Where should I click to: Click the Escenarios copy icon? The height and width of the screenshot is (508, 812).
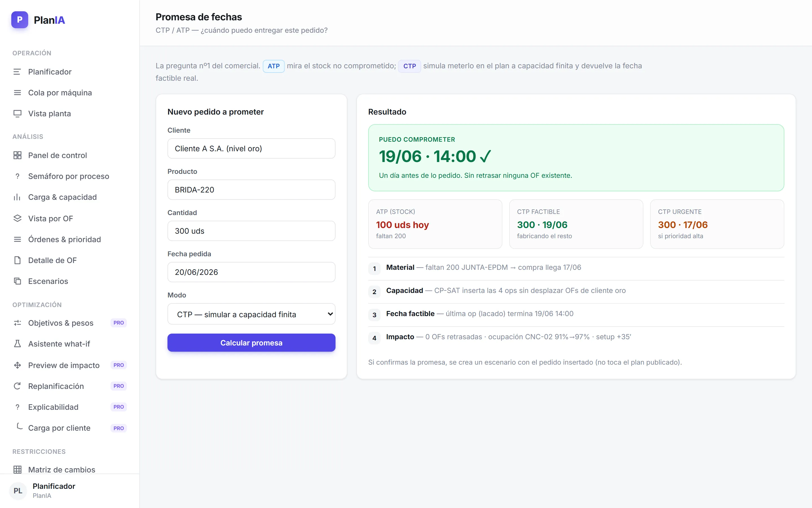click(17, 281)
